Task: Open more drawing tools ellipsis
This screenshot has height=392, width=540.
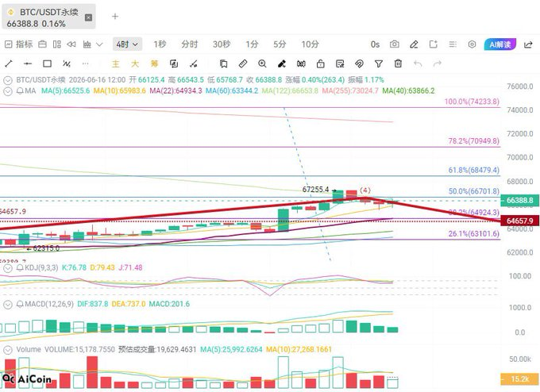Action: point(86,63)
